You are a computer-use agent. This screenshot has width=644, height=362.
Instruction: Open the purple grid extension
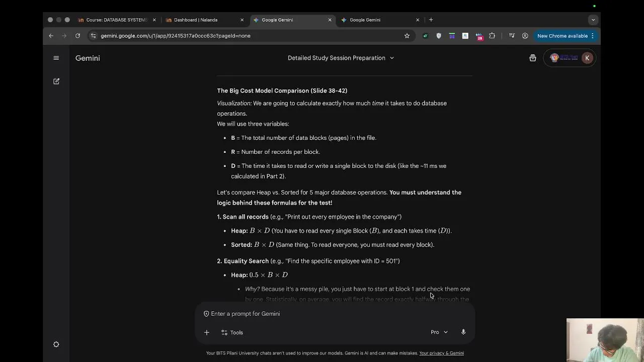pyautogui.click(x=452, y=36)
